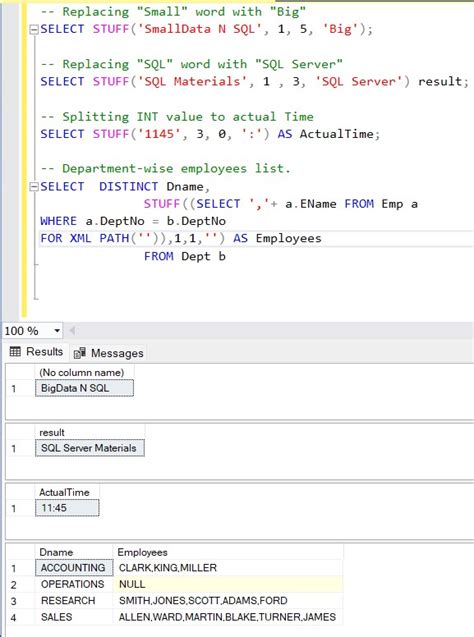474x637 pixels.
Task: Select the 'SMITH,JONES,SCOTT,ADAMS,FORD' cell
Action: [x=228, y=600]
